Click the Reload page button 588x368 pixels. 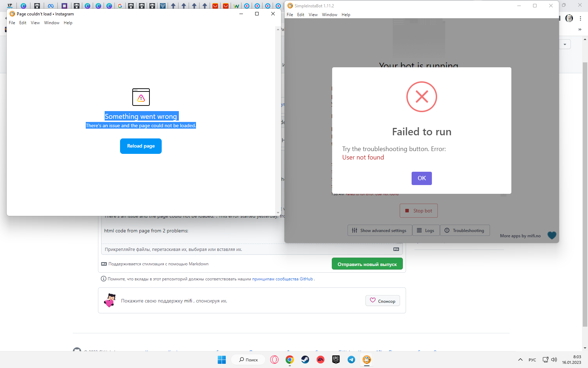[141, 146]
